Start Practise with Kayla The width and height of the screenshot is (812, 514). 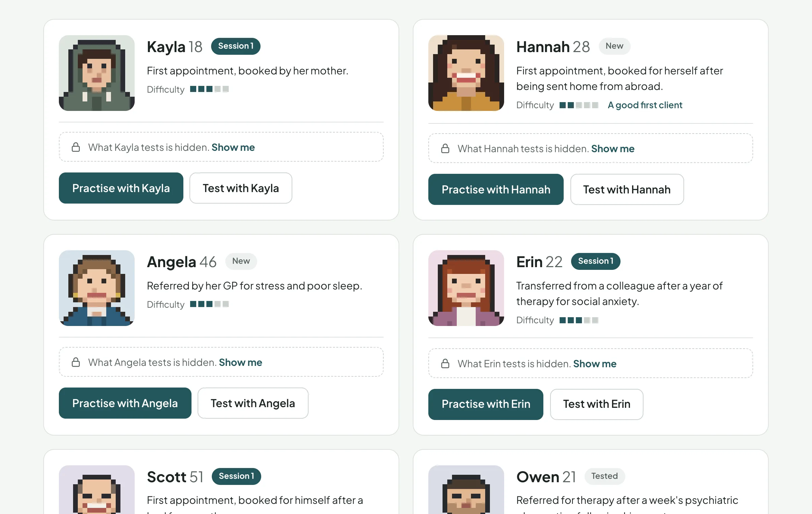click(121, 188)
